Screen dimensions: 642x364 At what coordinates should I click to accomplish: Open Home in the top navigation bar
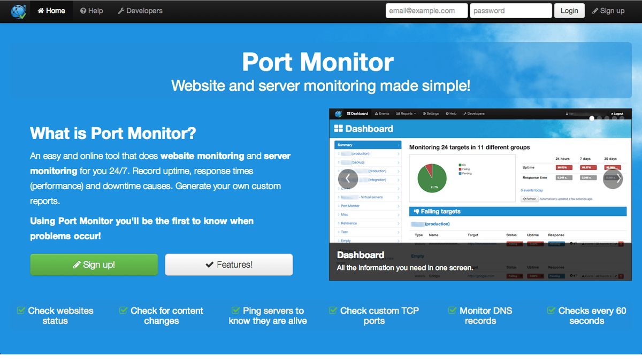pyautogui.click(x=51, y=11)
